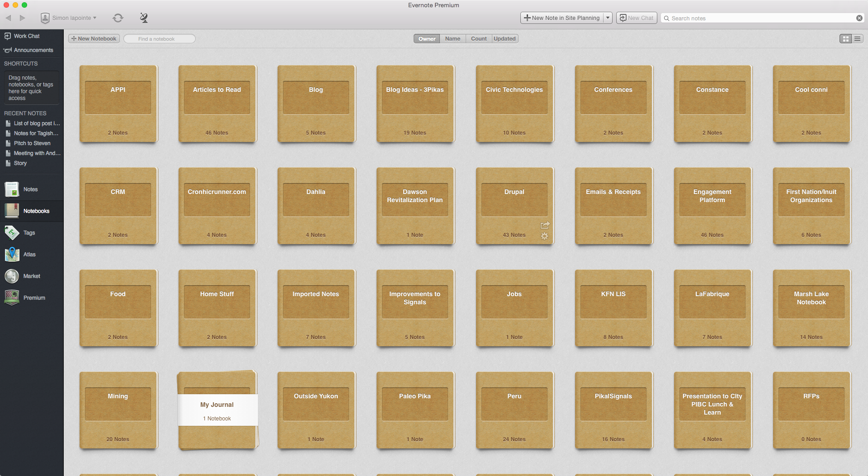Click the back navigation arrow
868x476 pixels.
click(8, 18)
